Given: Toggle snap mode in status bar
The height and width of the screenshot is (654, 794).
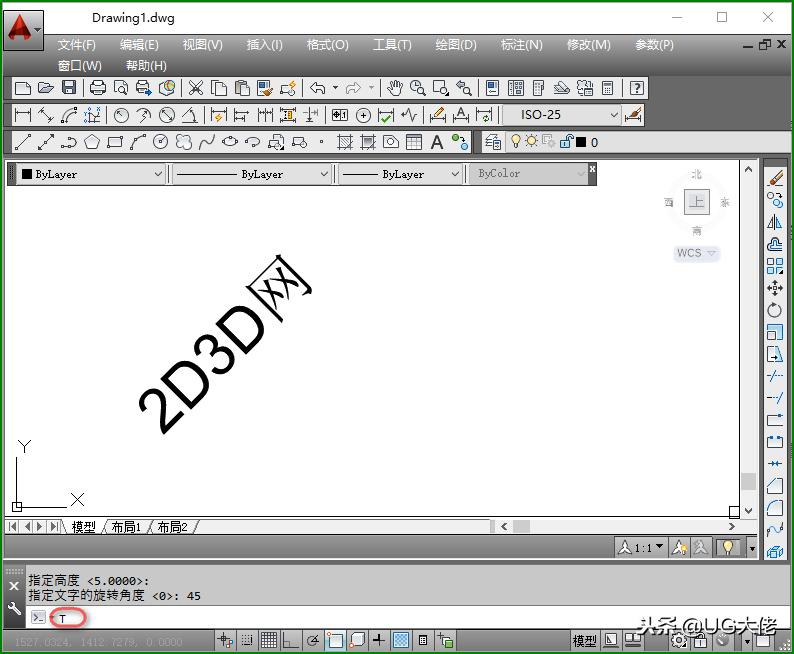Looking at the screenshot, I should pyautogui.click(x=247, y=640).
